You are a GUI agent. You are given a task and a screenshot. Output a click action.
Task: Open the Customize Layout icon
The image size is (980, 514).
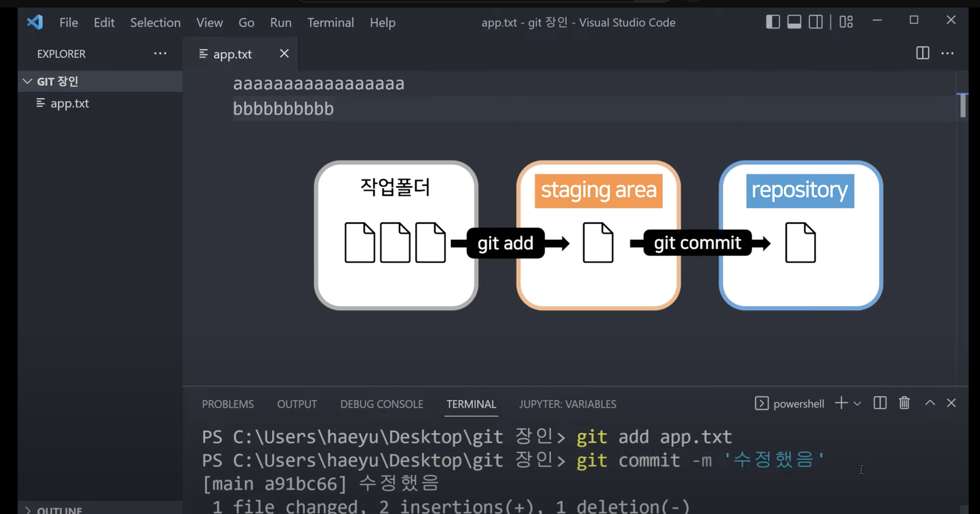click(846, 22)
